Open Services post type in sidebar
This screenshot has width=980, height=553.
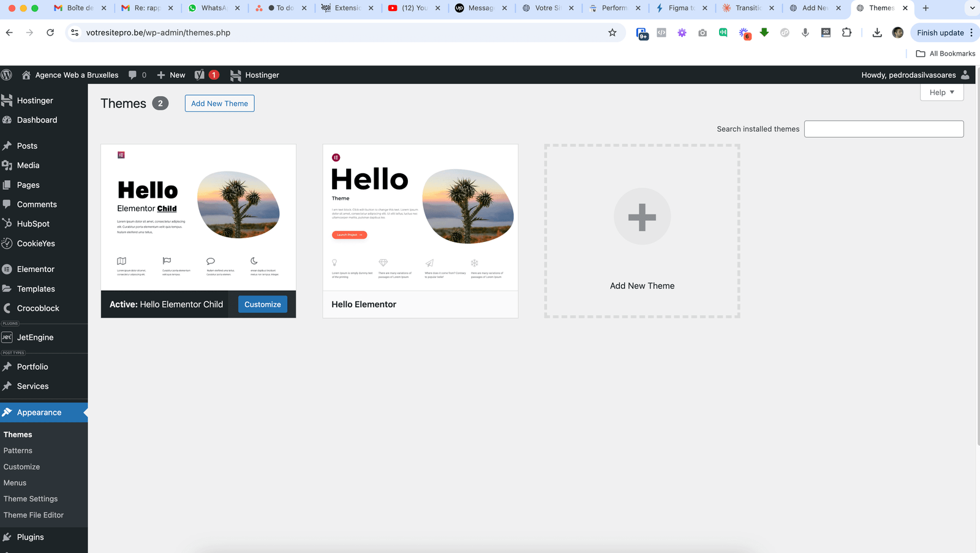click(43, 386)
